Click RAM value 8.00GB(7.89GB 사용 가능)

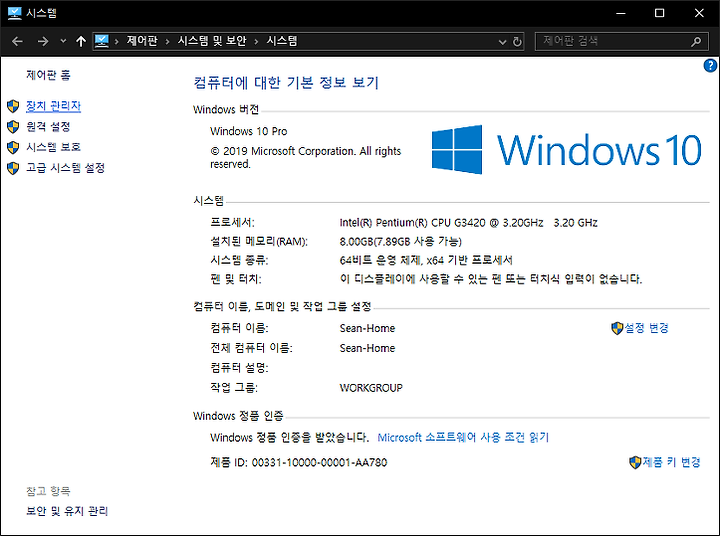click(401, 242)
